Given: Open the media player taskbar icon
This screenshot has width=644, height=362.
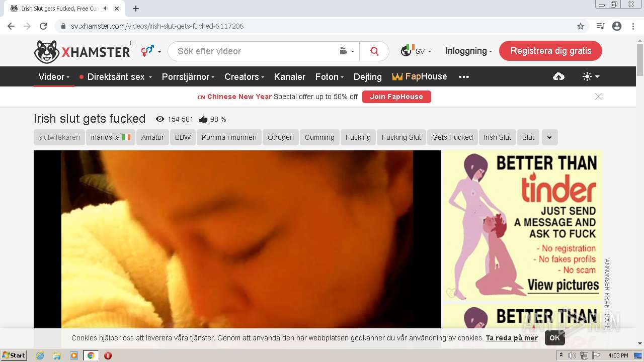Looking at the screenshot, I should coord(74,355).
